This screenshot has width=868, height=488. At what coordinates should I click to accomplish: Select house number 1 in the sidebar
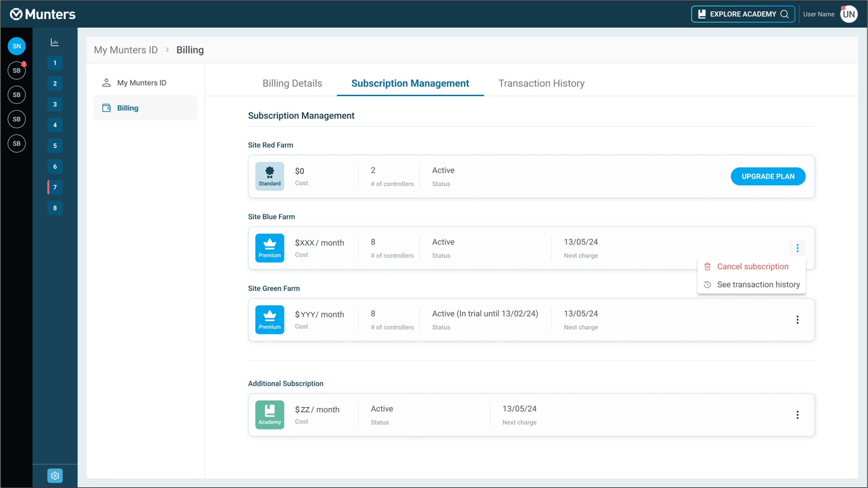(x=55, y=63)
